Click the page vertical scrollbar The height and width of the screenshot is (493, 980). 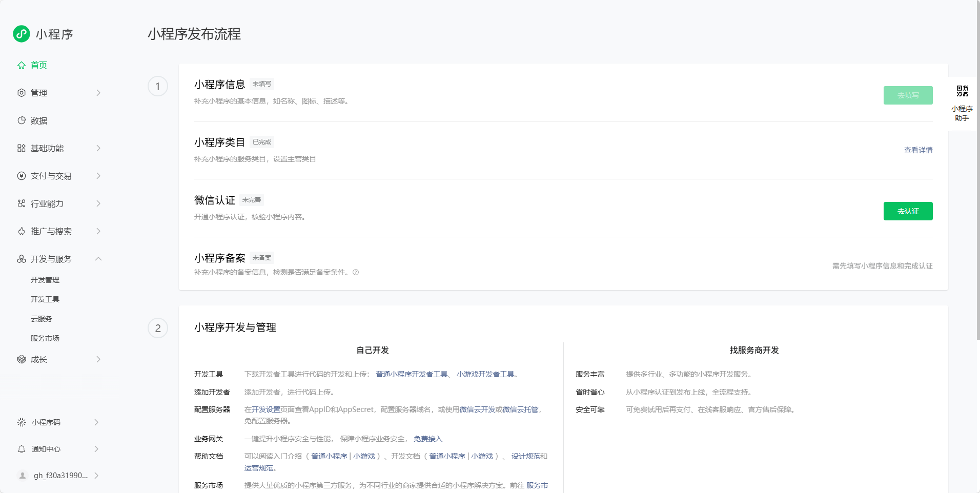pyautogui.click(x=978, y=169)
